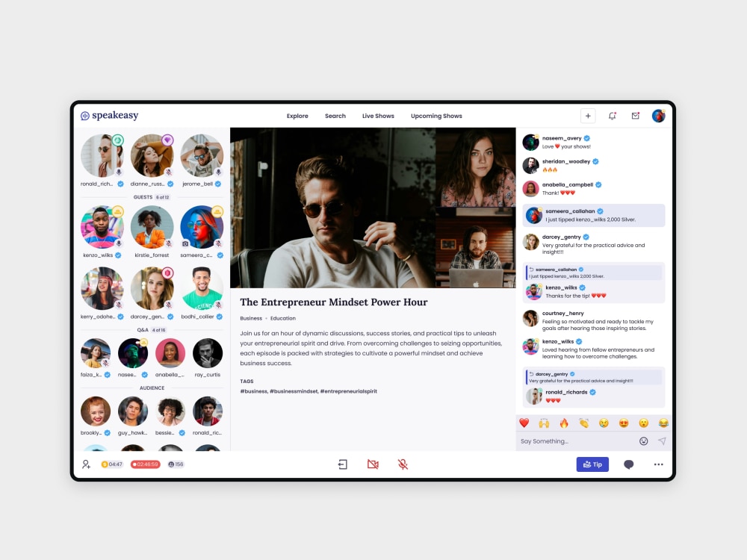Click courtney_henry's chat message

click(594, 320)
